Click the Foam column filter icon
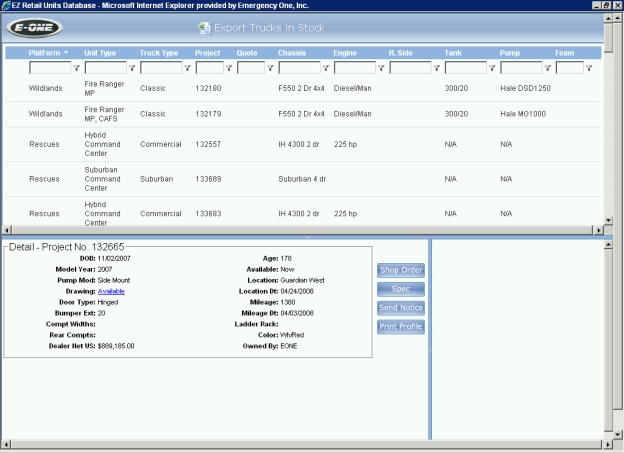Screen dimensions: 624x453 (x=589, y=68)
